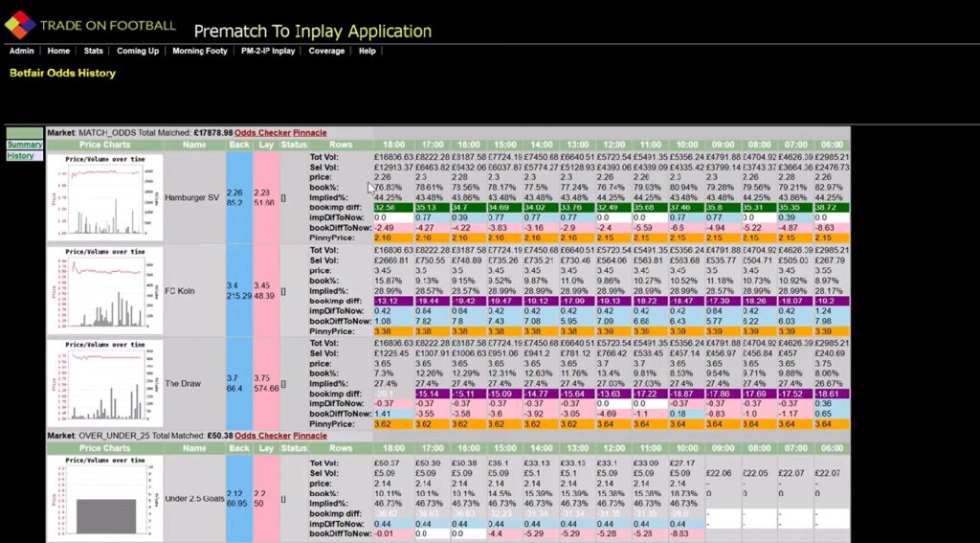Screen dimensions: 980x543
Task: Select the Coming Up menu item
Action: point(138,52)
